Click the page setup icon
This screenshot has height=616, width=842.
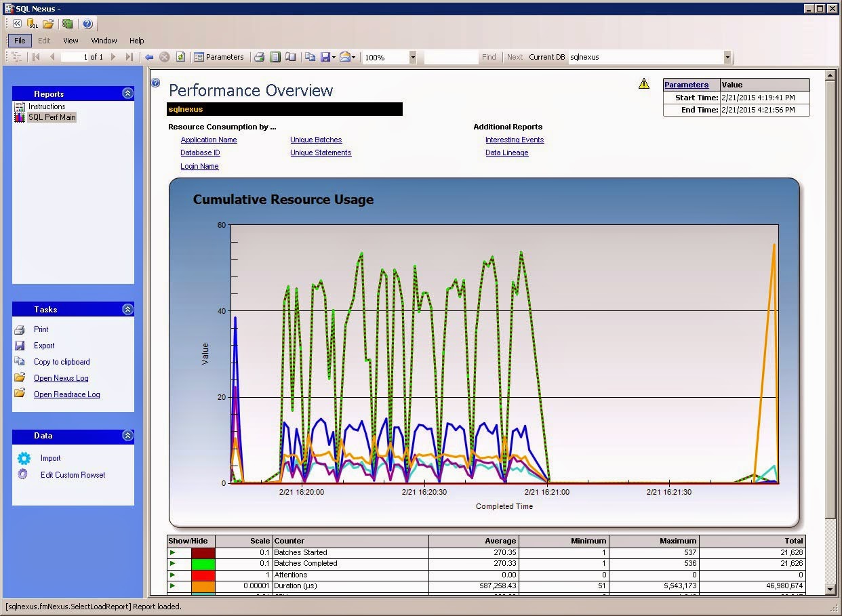coord(291,57)
